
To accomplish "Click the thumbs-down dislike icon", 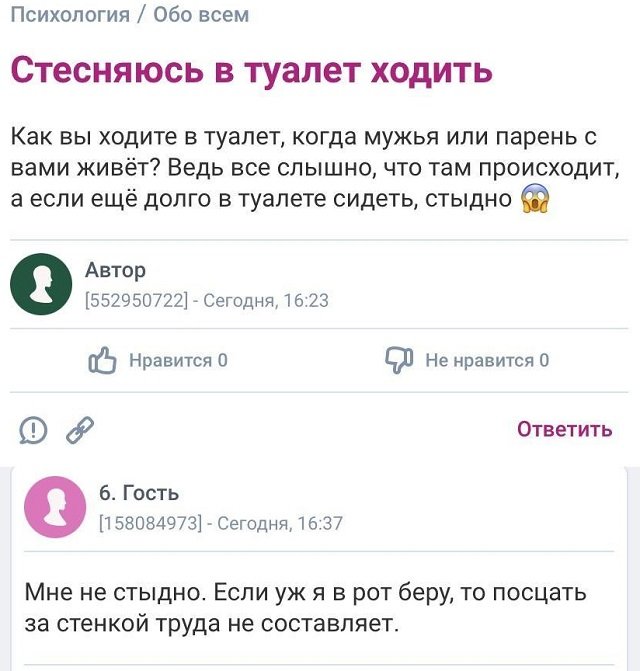I will [x=399, y=360].
